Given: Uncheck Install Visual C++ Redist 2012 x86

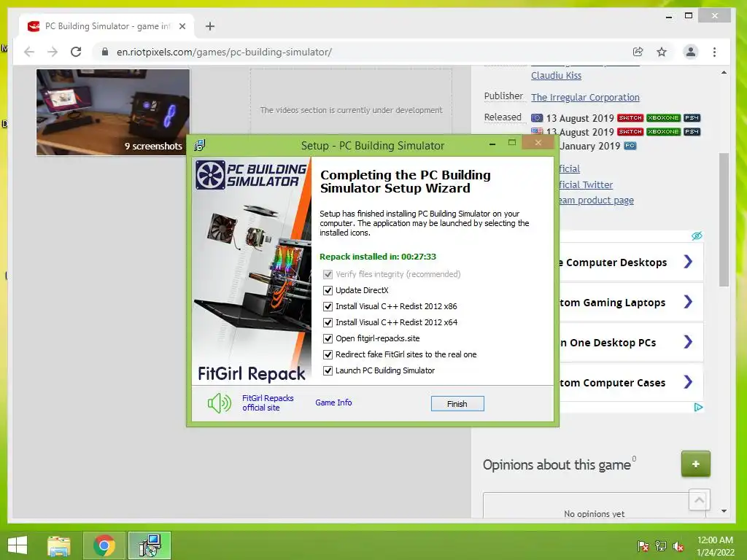Looking at the screenshot, I should (x=328, y=307).
